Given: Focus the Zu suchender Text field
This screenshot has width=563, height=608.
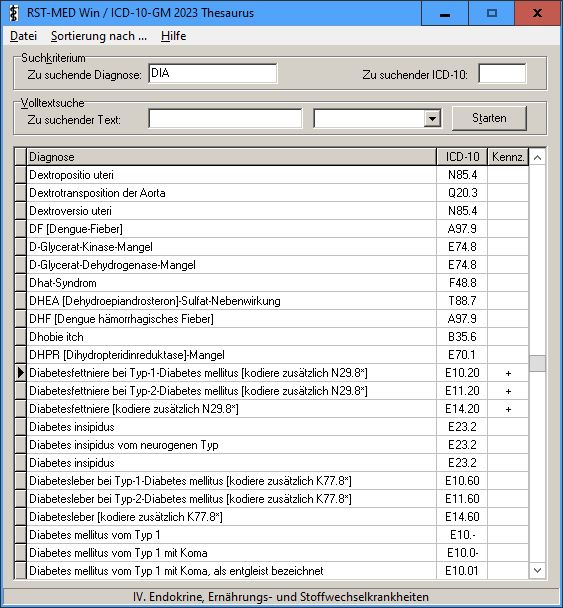Looking at the screenshot, I should pyautogui.click(x=225, y=118).
